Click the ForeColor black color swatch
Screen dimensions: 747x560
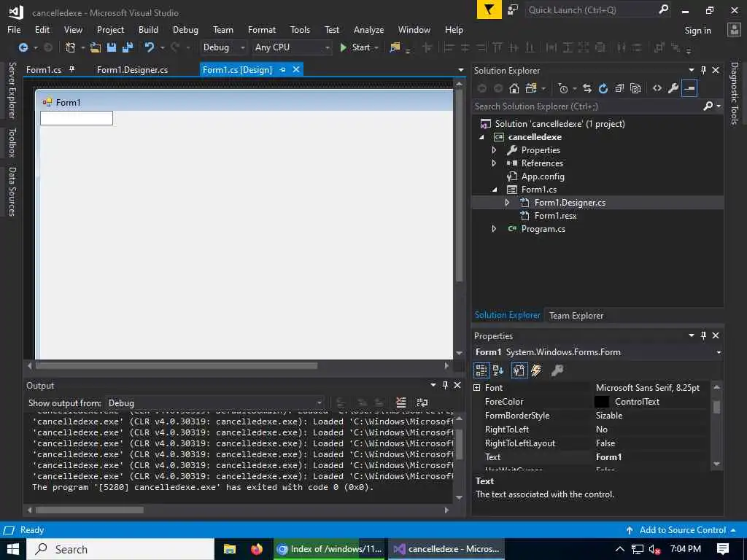tap(601, 402)
